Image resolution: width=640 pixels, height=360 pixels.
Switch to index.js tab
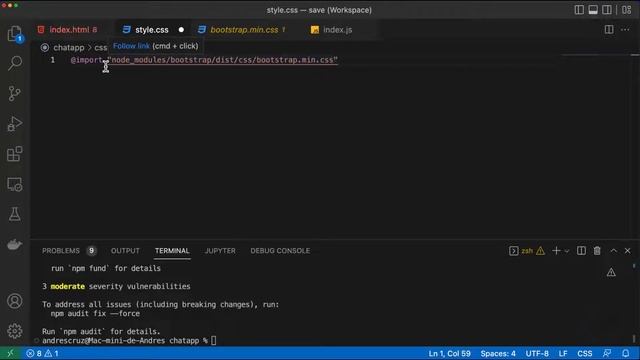(337, 29)
